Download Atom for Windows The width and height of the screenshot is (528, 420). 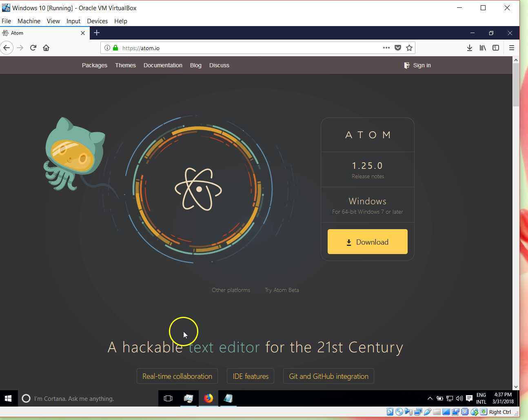tap(367, 241)
